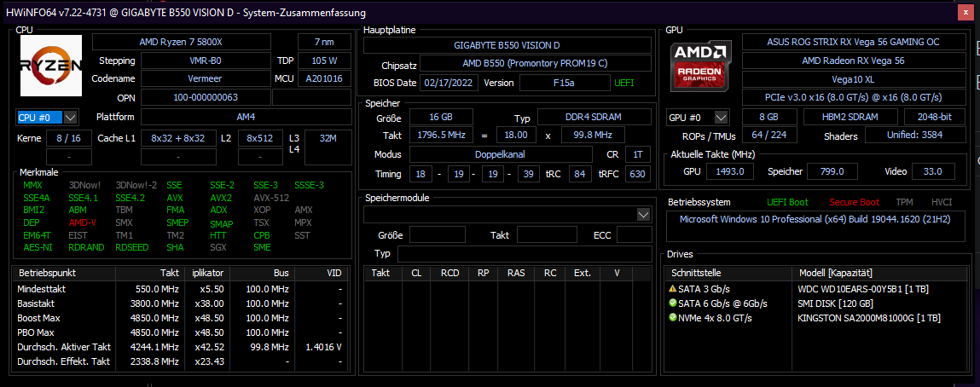Select the Durchsch. Aktiver Takt row

pos(180,346)
